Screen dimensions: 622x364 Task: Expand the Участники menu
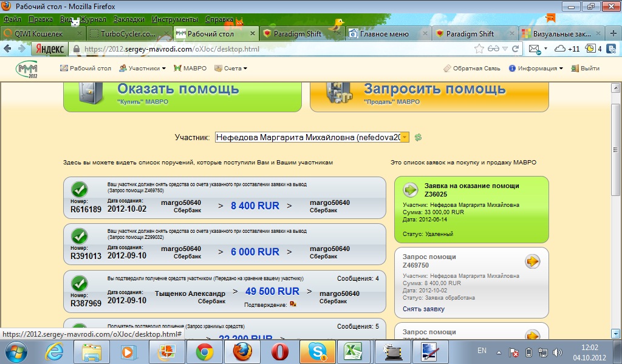(142, 69)
